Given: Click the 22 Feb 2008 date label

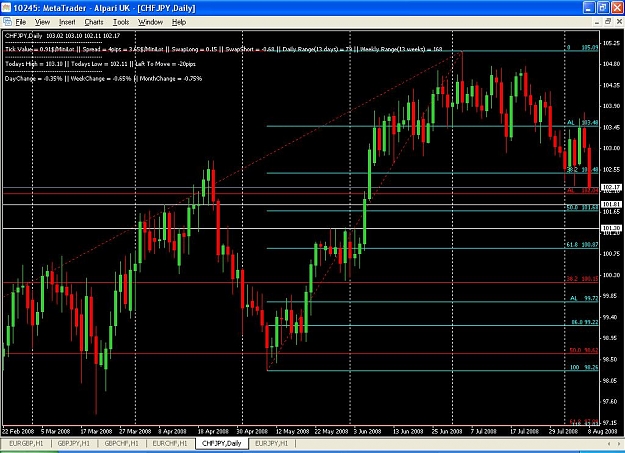Looking at the screenshot, I should pos(18,431).
